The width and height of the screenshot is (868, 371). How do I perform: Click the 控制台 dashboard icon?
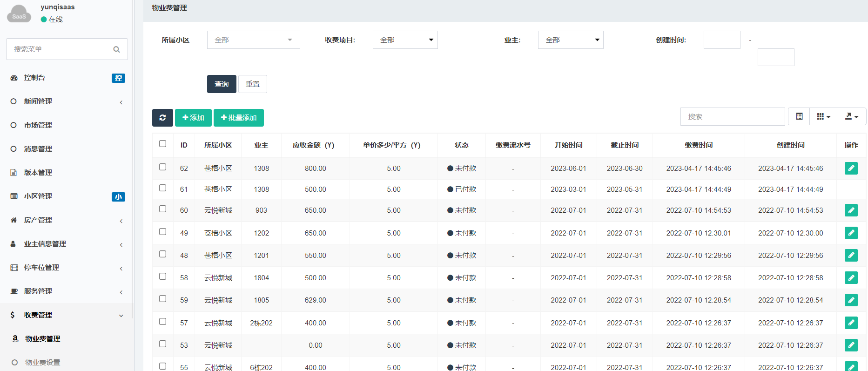[14, 78]
